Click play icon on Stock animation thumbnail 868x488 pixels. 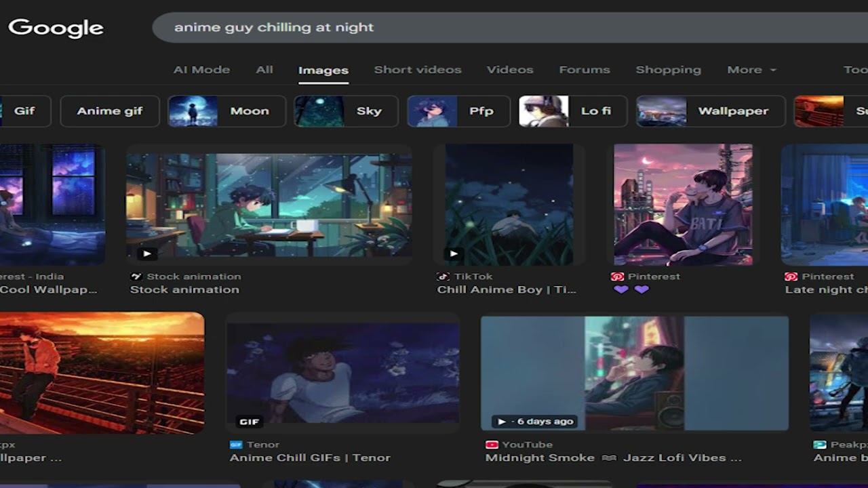[x=147, y=254]
